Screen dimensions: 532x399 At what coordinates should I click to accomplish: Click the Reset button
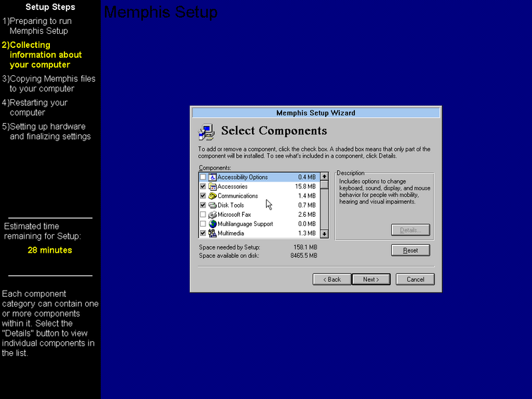(x=410, y=251)
